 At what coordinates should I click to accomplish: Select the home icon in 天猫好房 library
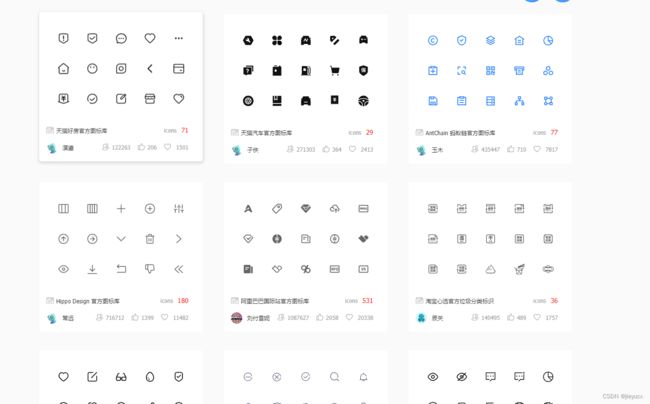coord(63,68)
